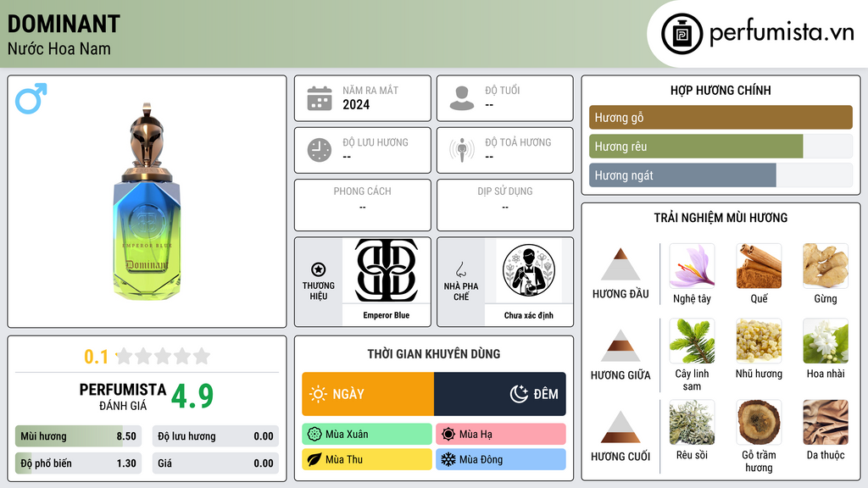Click the Chưa xác định perfumer label
Image resolution: width=868 pixels, height=488 pixels.
tap(529, 315)
